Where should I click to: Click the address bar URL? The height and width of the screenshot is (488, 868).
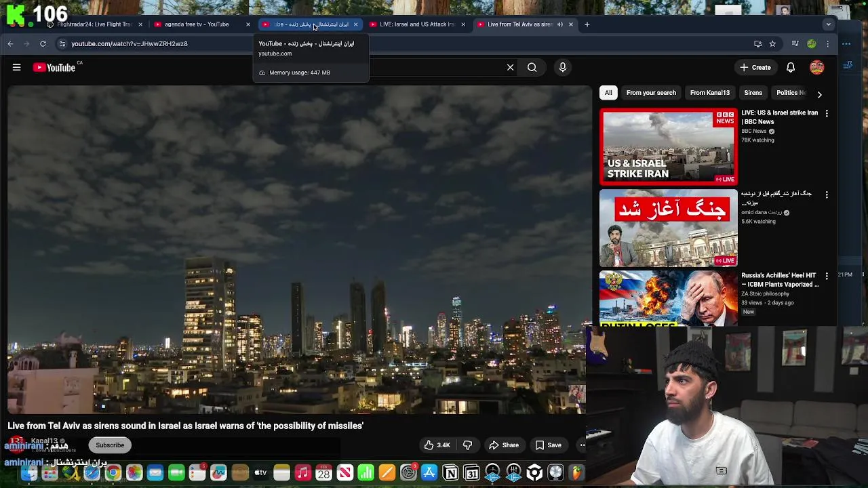coord(130,43)
